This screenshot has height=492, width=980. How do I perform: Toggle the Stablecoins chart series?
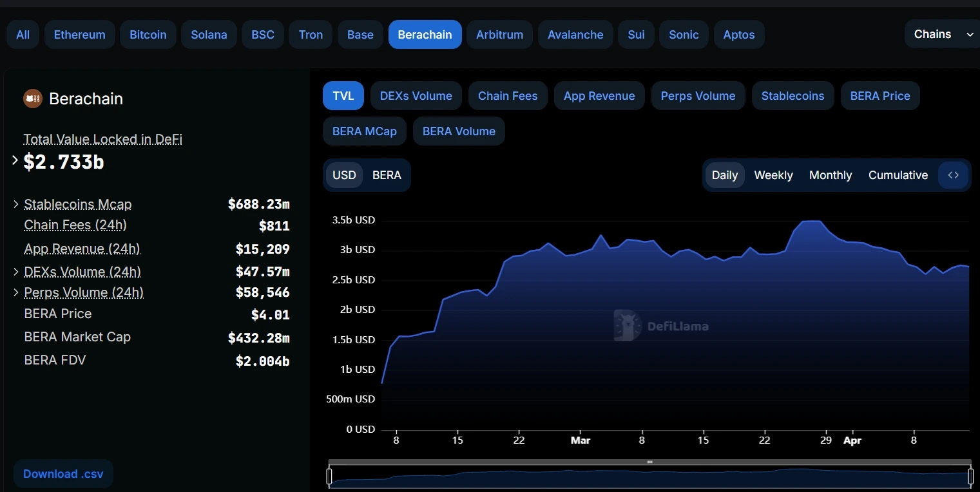793,96
